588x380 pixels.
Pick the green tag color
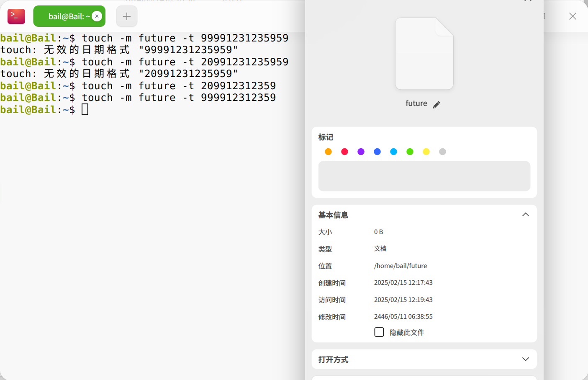point(410,152)
